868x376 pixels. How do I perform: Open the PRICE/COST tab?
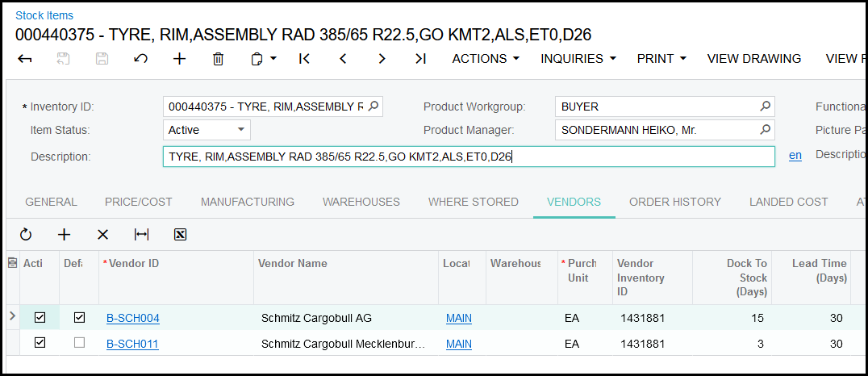[139, 202]
